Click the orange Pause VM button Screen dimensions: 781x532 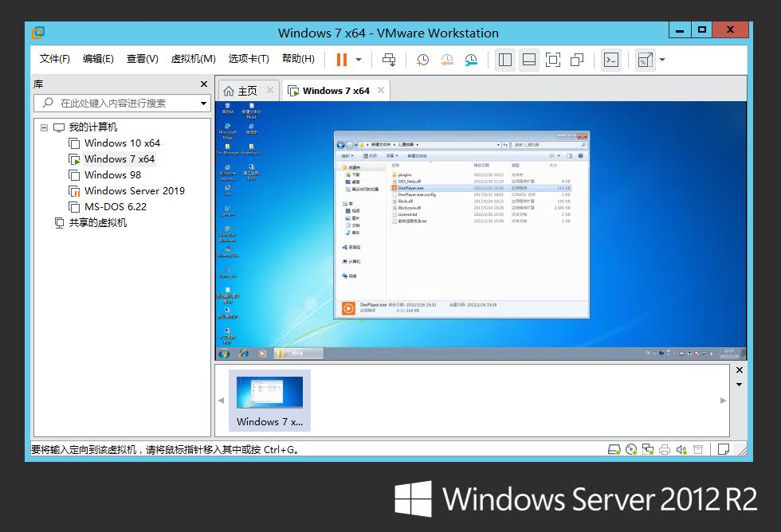pyautogui.click(x=342, y=60)
